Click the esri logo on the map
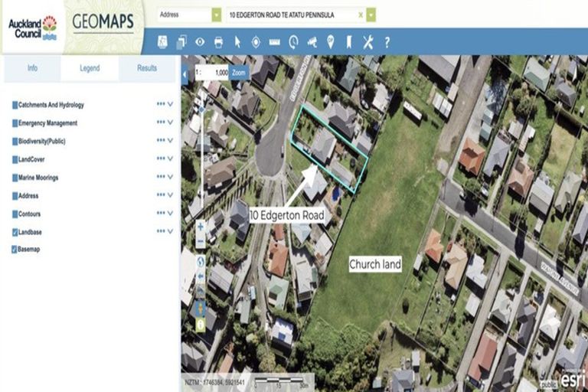Image resolution: width=588 pixels, height=392 pixels. pyautogui.click(x=573, y=379)
